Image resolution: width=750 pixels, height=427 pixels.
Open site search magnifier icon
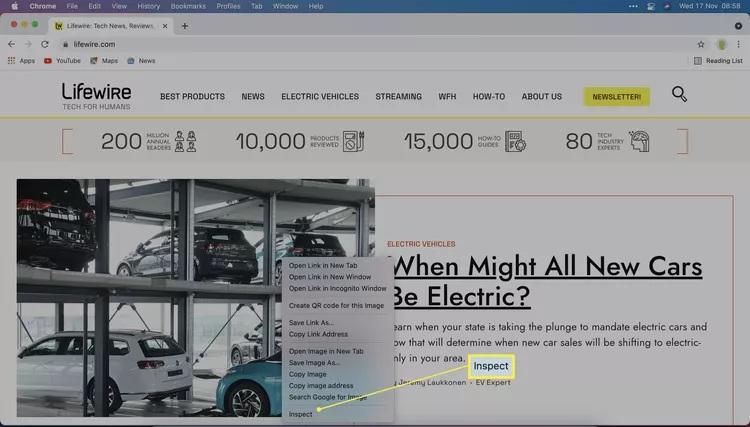pyautogui.click(x=679, y=94)
